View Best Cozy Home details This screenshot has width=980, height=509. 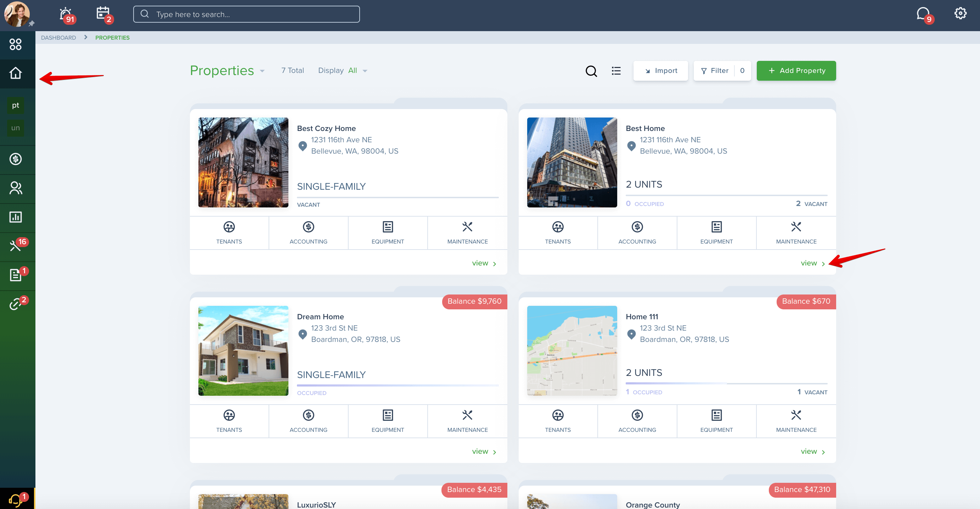[484, 263]
